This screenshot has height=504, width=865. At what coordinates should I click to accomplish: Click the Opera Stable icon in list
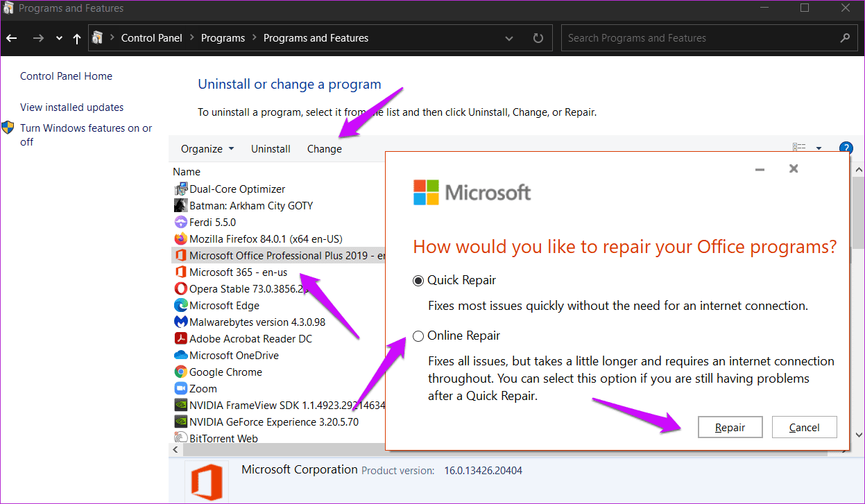180,288
